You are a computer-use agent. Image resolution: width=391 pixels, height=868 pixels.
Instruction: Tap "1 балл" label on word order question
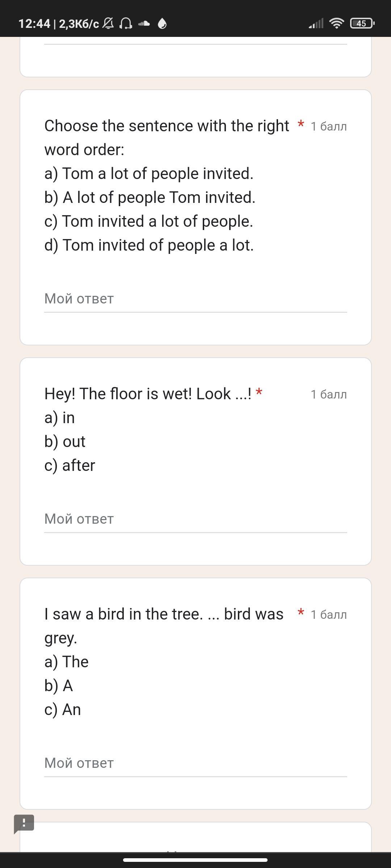[328, 127]
